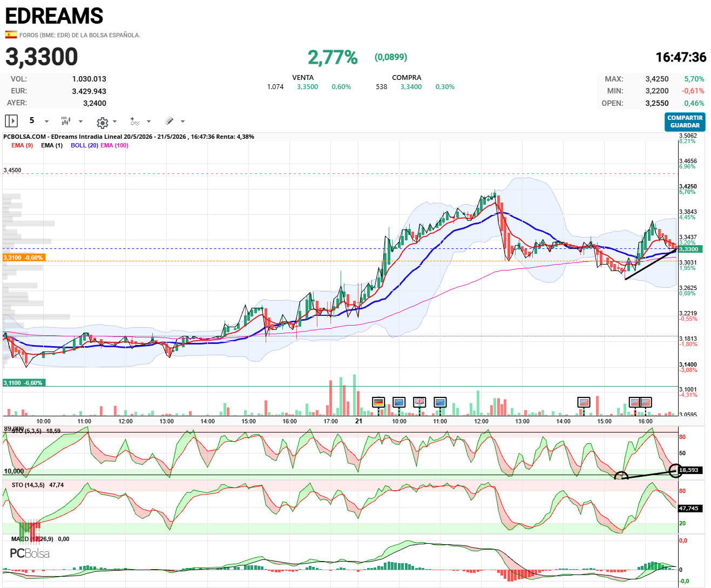Click the UK flag event marker

(419, 402)
